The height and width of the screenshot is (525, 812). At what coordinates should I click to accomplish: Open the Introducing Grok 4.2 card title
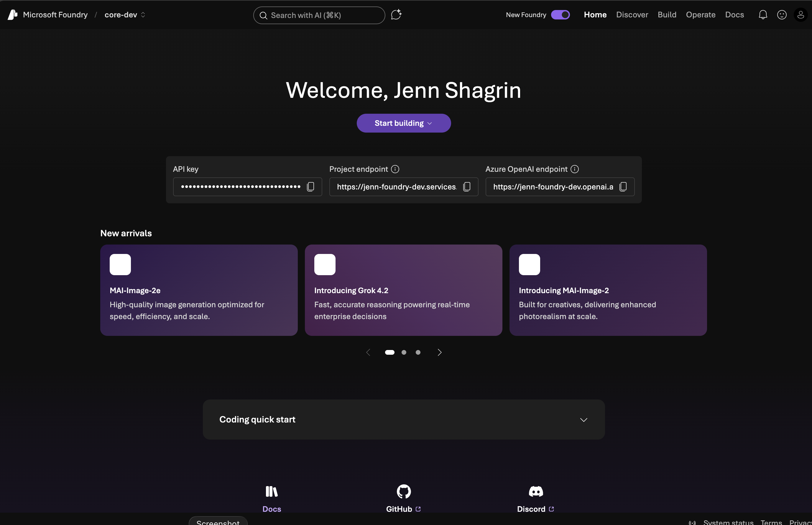pyautogui.click(x=351, y=290)
